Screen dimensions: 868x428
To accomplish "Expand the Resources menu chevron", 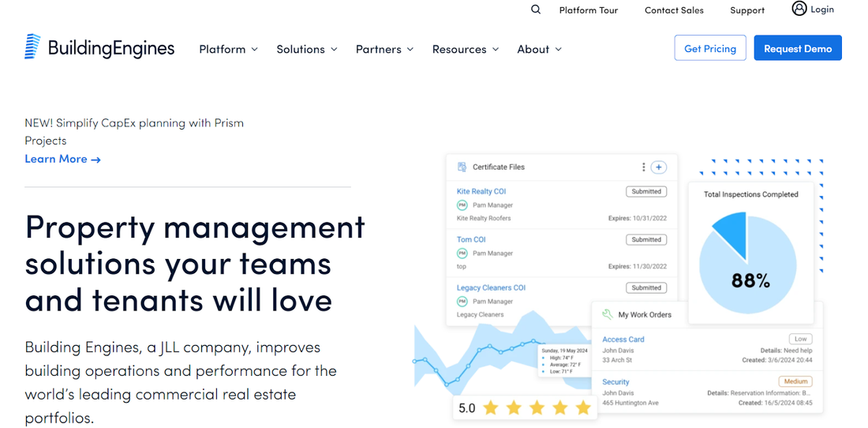I will point(496,49).
